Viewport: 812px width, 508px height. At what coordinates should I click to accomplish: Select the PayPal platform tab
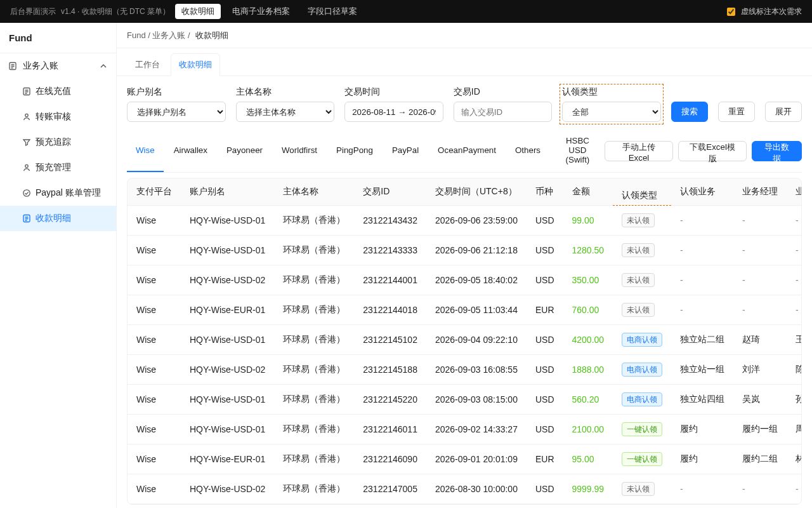[405, 150]
